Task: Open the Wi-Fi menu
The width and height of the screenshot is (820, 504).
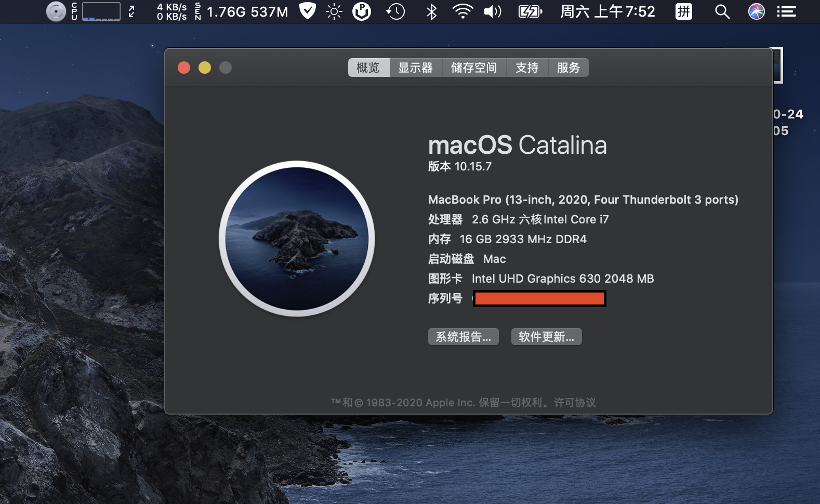Action: (x=462, y=11)
